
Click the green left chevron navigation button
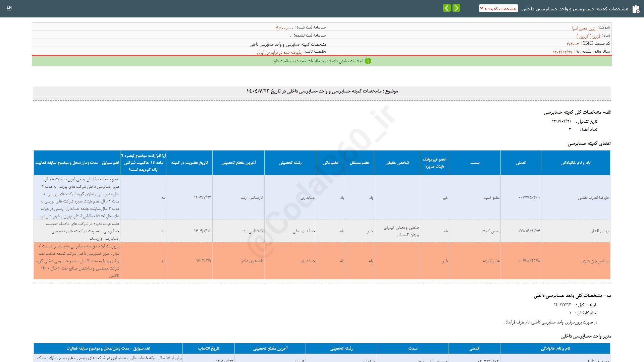[x=447, y=8]
